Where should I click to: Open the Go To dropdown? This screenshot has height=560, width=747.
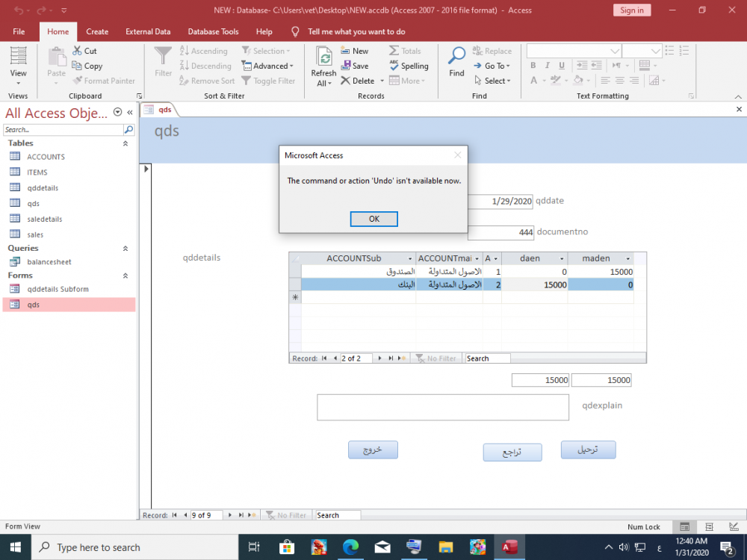492,66
